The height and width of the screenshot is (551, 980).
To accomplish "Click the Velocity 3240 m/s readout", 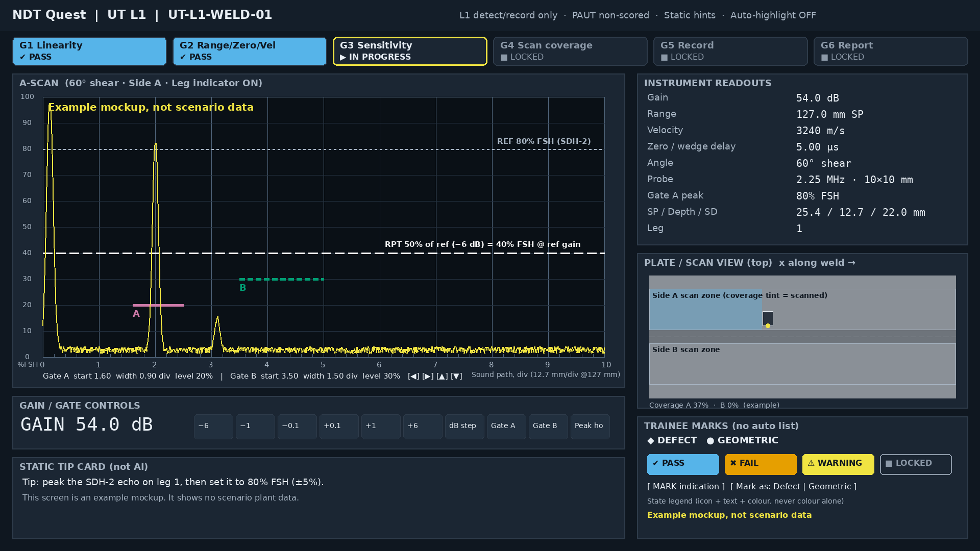I will (x=821, y=131).
